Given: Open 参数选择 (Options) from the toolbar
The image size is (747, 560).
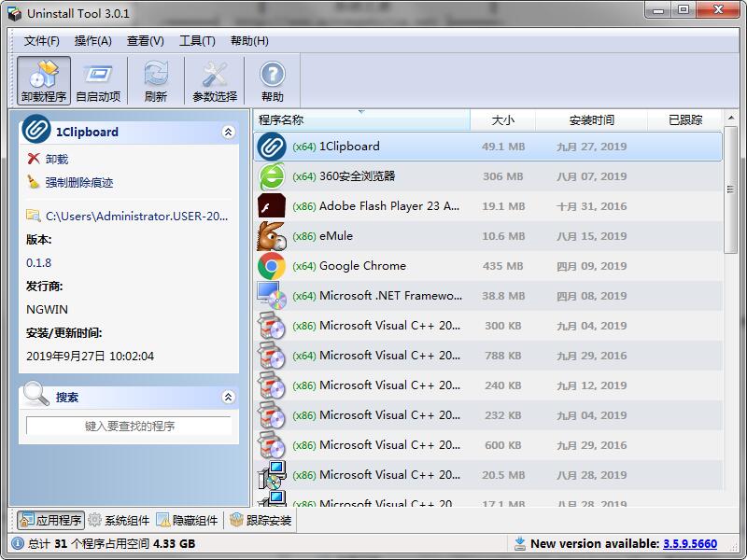Looking at the screenshot, I should point(213,80).
